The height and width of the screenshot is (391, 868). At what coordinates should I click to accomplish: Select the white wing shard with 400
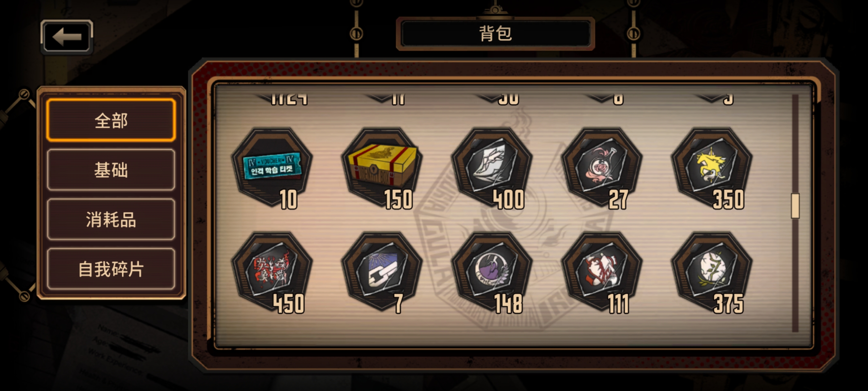492,167
